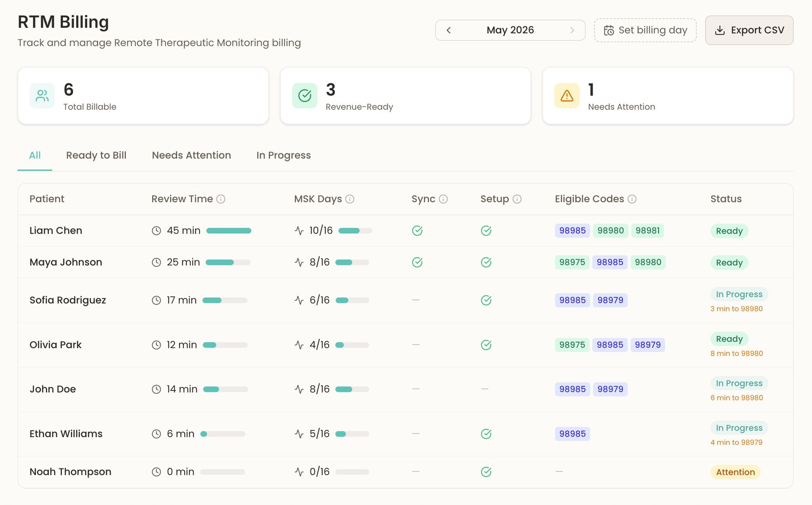Click Sync column info icon
Screen dimensions: 812x505
click(443, 199)
